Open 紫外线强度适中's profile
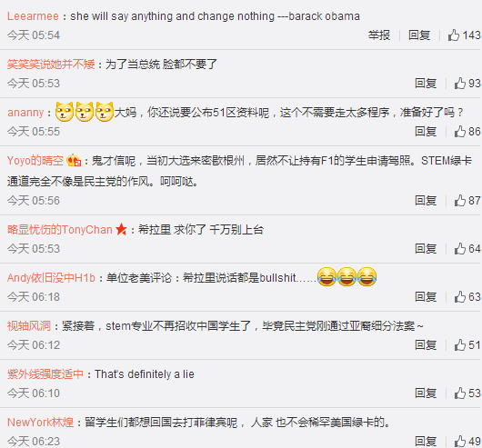Screen dimensions: 482x448 point(45,374)
